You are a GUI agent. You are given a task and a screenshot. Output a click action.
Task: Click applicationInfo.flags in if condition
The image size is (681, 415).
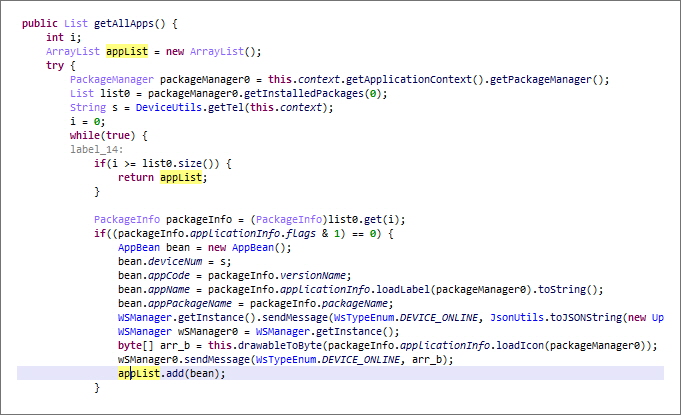pos(253,233)
